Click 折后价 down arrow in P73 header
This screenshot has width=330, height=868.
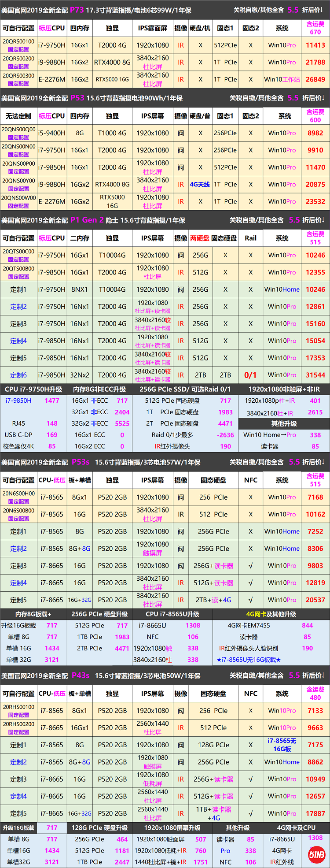pos(323,10)
